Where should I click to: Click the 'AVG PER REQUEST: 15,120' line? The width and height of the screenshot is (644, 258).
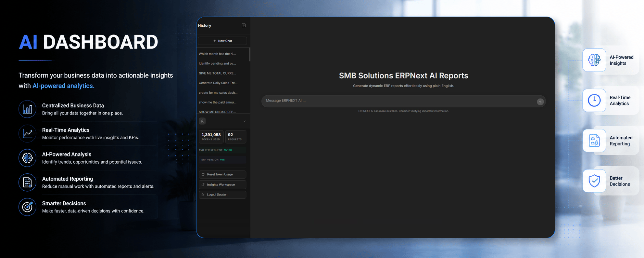point(222,150)
